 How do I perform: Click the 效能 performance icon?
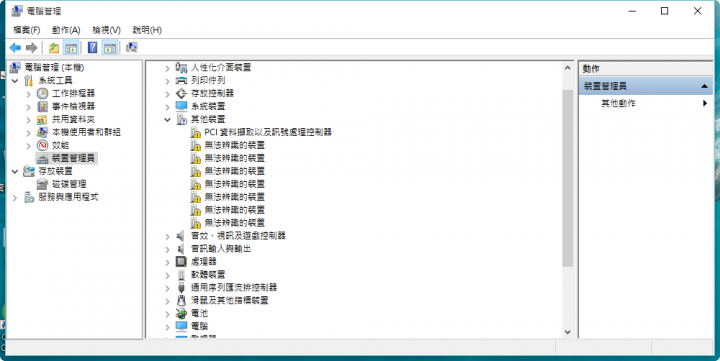(42, 145)
